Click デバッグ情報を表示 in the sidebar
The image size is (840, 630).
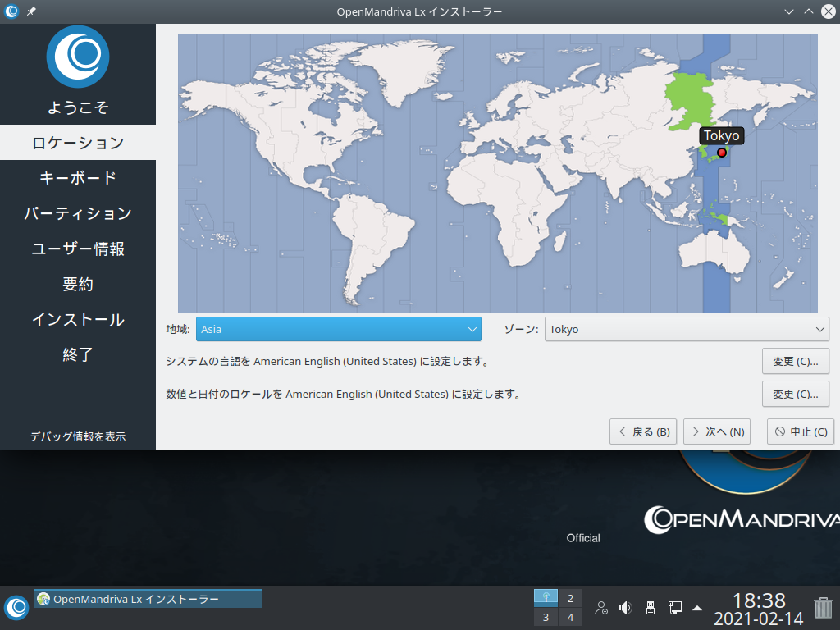click(x=78, y=436)
